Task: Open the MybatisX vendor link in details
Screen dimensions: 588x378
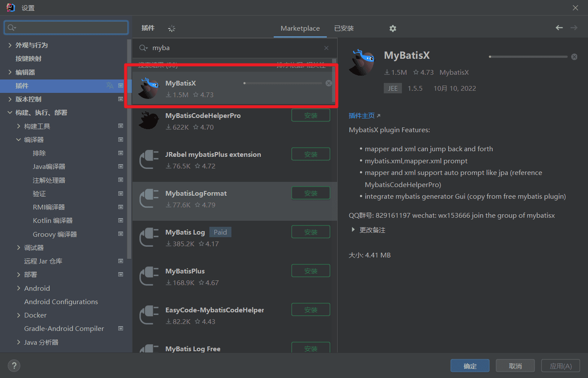Action: coord(454,73)
